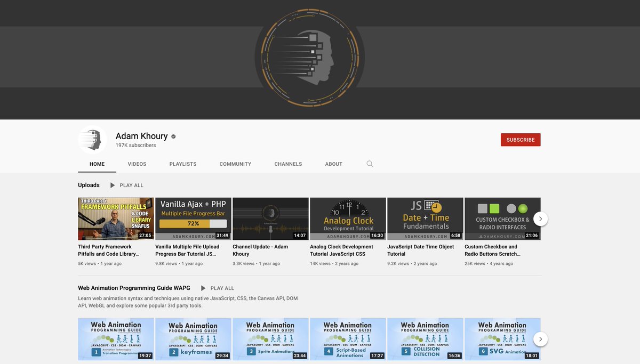The image size is (640, 364).
Task: Click '25K views · 4 years ago' text
Action: click(489, 264)
